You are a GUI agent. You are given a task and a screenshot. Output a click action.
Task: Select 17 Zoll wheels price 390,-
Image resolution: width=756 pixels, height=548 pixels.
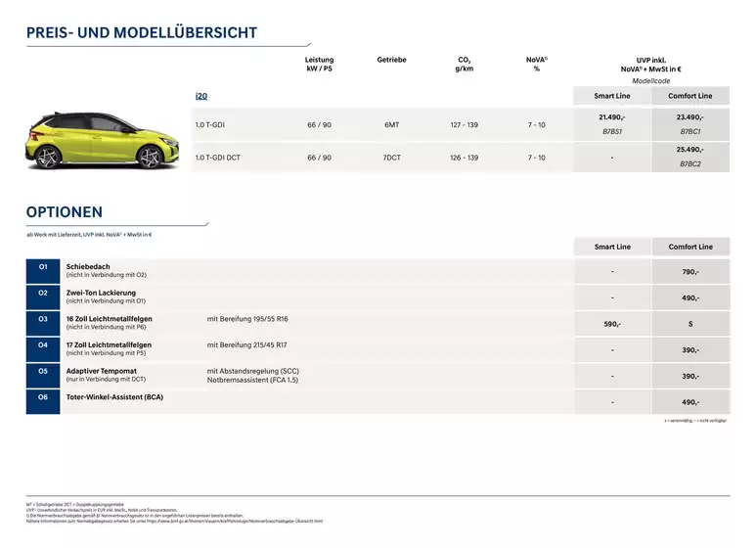tap(689, 350)
